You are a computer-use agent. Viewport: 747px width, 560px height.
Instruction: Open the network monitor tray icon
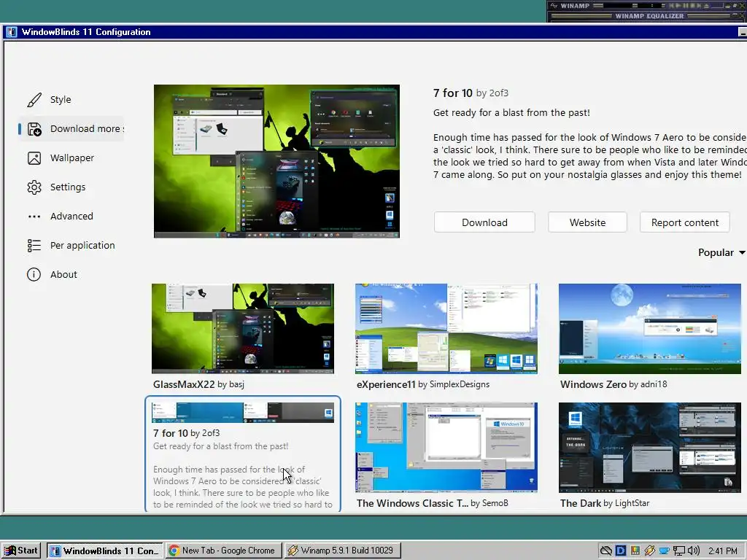click(679, 551)
